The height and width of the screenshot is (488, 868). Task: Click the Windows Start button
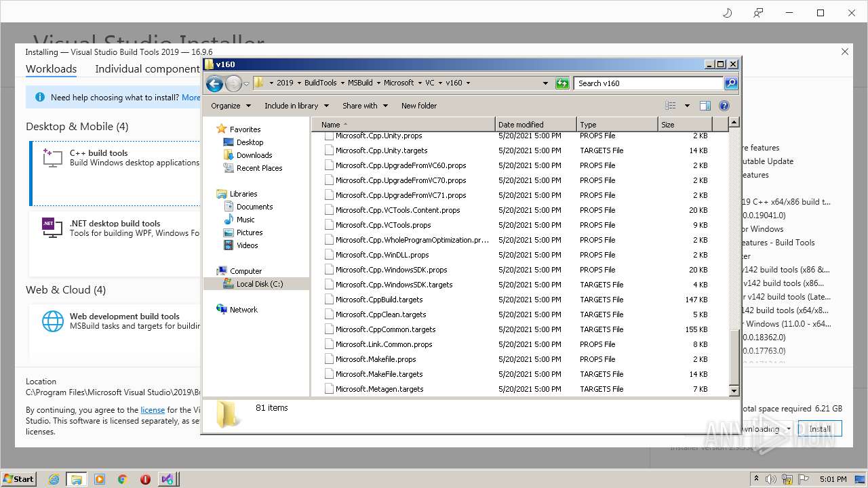[x=19, y=479]
